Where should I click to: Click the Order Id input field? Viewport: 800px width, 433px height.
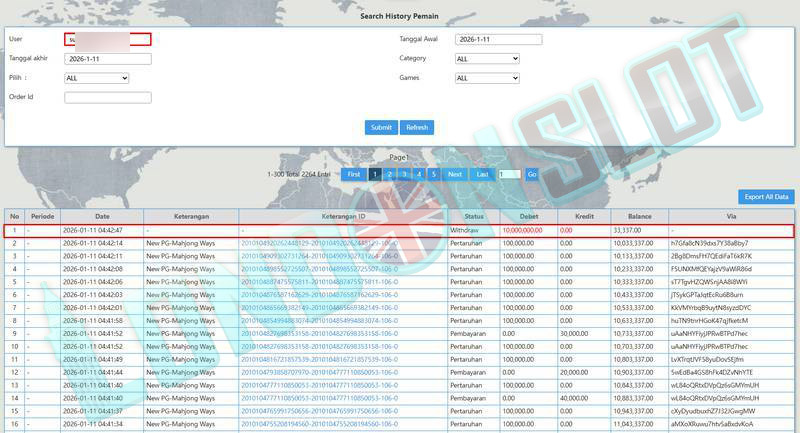108,98
